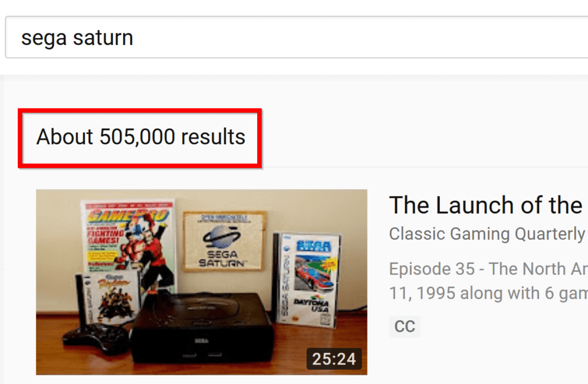Click the CC closed captions badge
Image resolution: width=588 pixels, height=384 pixels.
pos(405,326)
